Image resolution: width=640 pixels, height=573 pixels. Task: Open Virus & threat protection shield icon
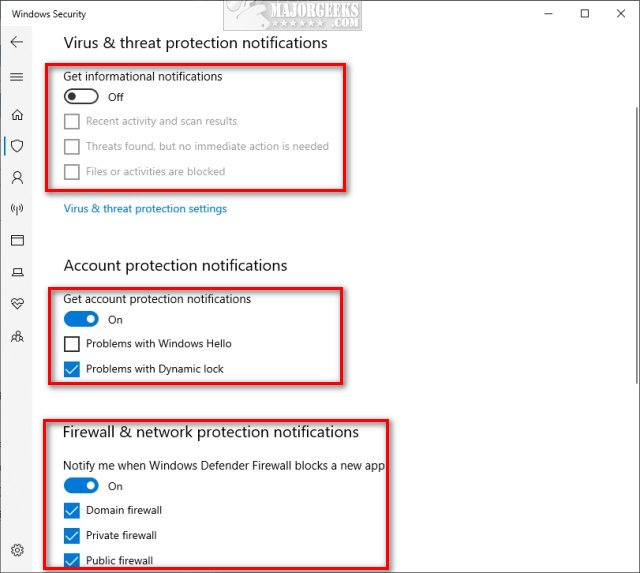(x=17, y=146)
